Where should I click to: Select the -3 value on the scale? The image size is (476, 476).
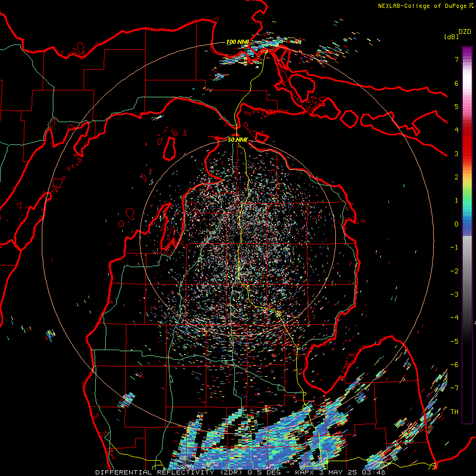coord(454,295)
